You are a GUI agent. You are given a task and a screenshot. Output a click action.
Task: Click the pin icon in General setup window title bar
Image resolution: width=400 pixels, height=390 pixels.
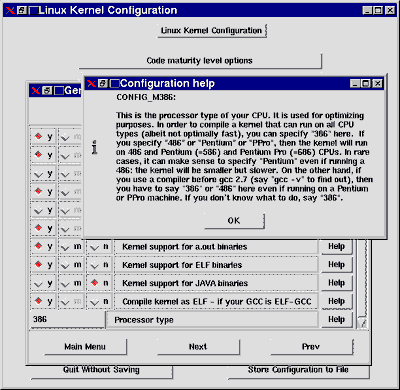pyautogui.click(x=47, y=90)
